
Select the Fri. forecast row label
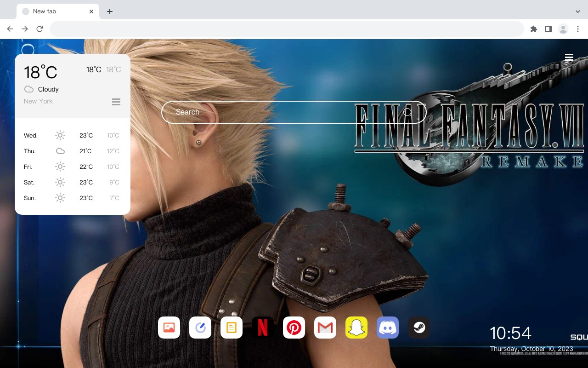(28, 167)
